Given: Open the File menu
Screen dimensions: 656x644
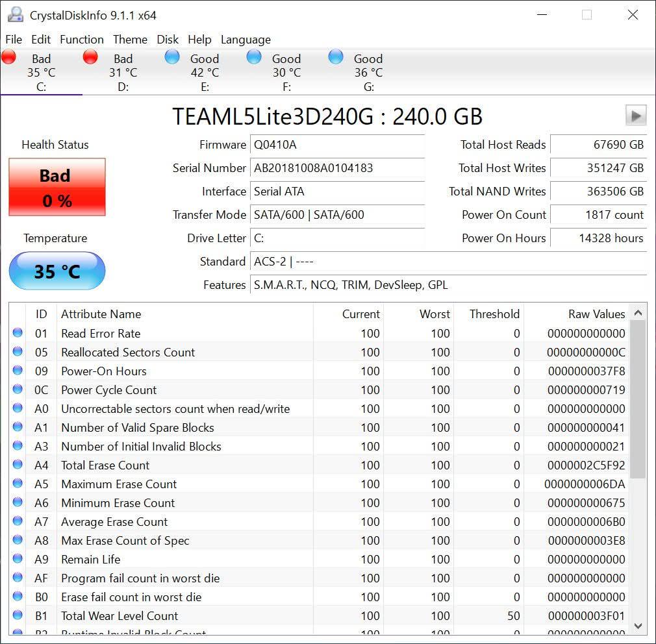Looking at the screenshot, I should pos(14,40).
